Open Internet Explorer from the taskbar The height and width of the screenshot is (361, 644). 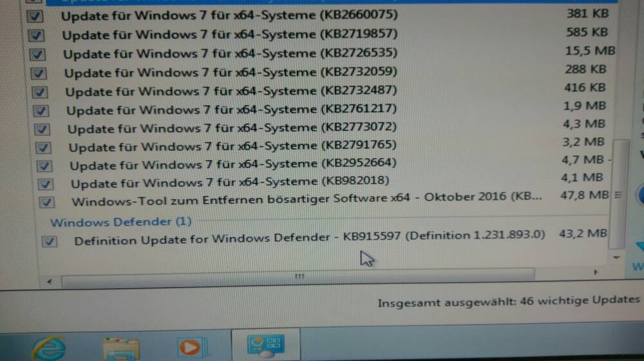50,347
